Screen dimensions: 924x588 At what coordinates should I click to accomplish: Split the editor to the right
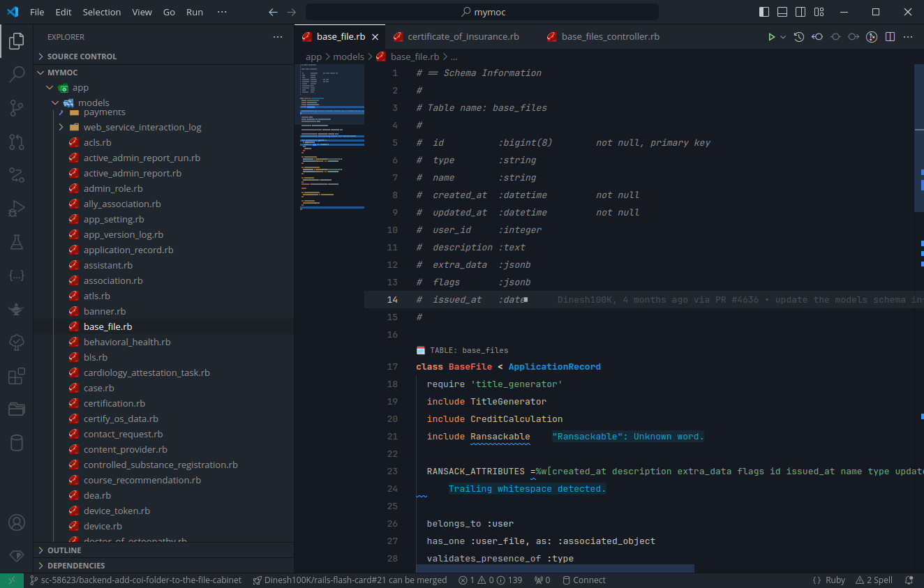pos(890,37)
